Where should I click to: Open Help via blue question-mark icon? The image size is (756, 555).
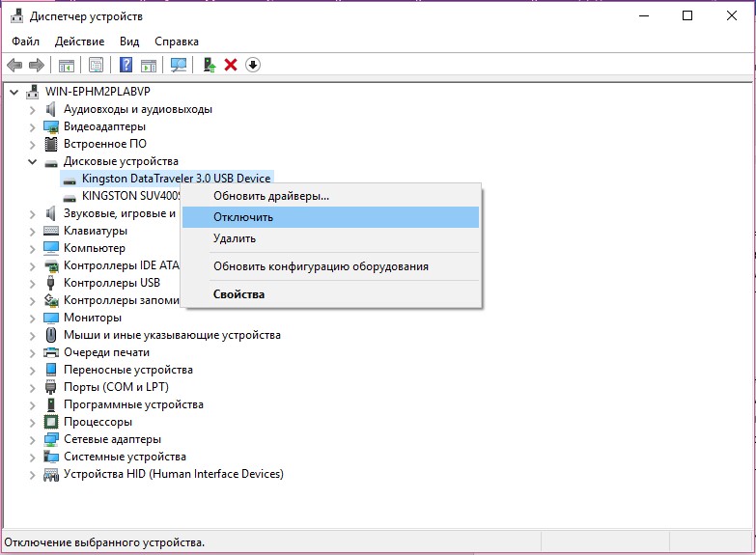coord(126,65)
